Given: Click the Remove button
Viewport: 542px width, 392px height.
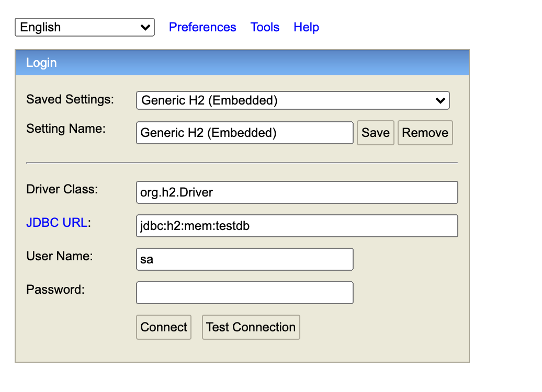Looking at the screenshot, I should (425, 133).
